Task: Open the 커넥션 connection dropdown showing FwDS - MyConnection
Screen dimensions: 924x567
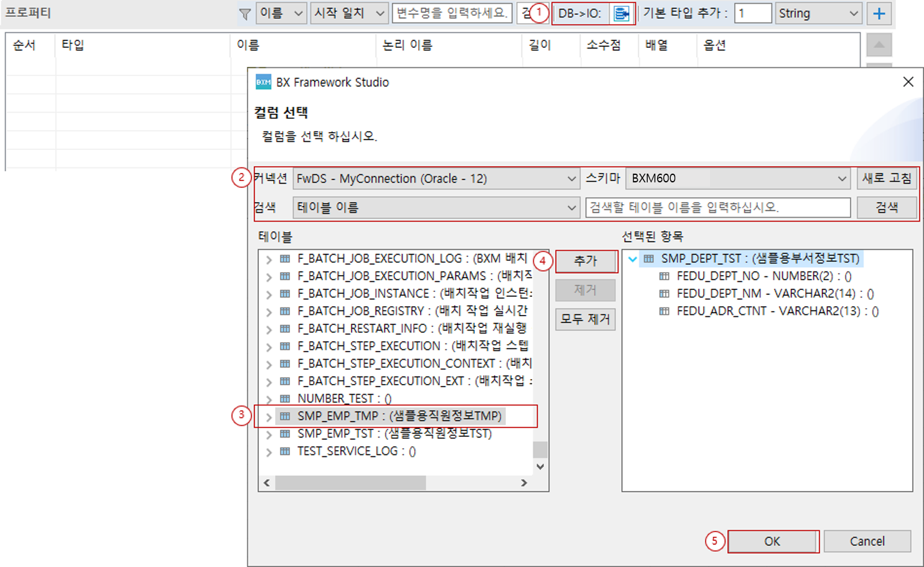Action: pos(571,179)
